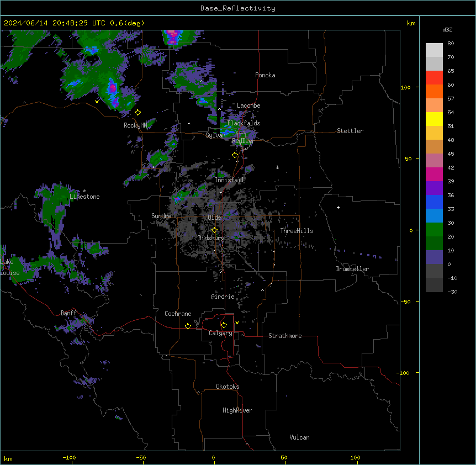
Task: Click the 80 value on dBZ legend
Action: (x=451, y=44)
